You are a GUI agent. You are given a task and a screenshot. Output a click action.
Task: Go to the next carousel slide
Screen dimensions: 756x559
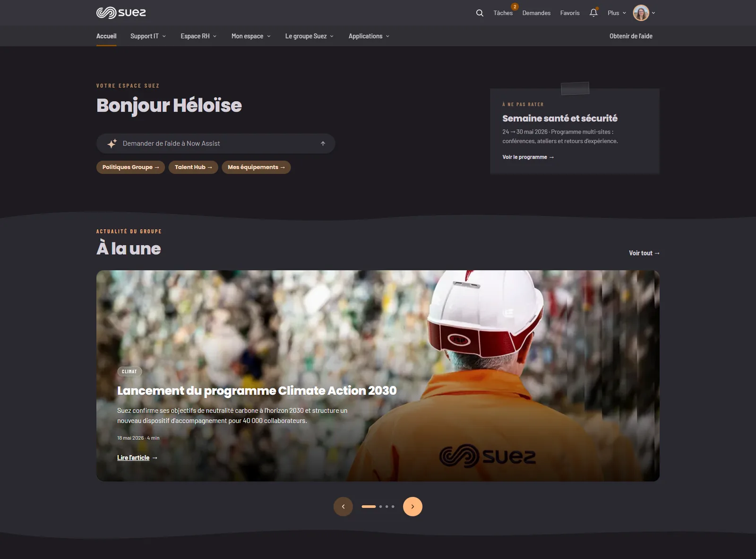point(412,507)
